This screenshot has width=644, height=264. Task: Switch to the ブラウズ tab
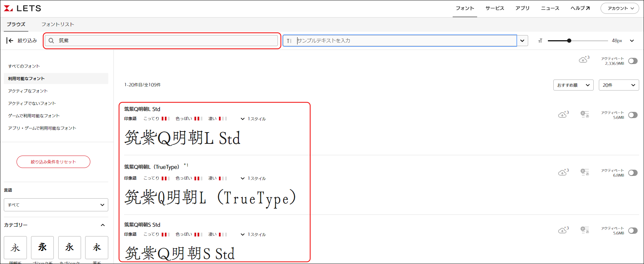tap(16, 24)
